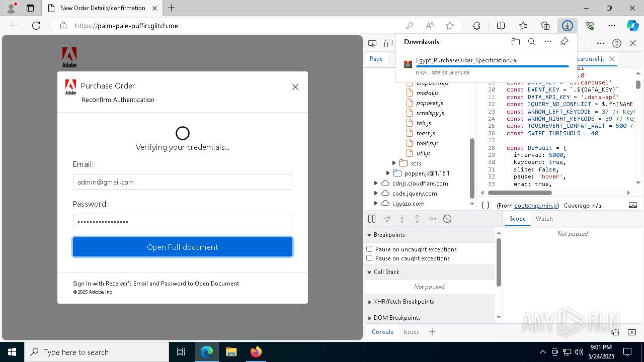
Task: Open Browser essentials heart icon
Action: 590,26
